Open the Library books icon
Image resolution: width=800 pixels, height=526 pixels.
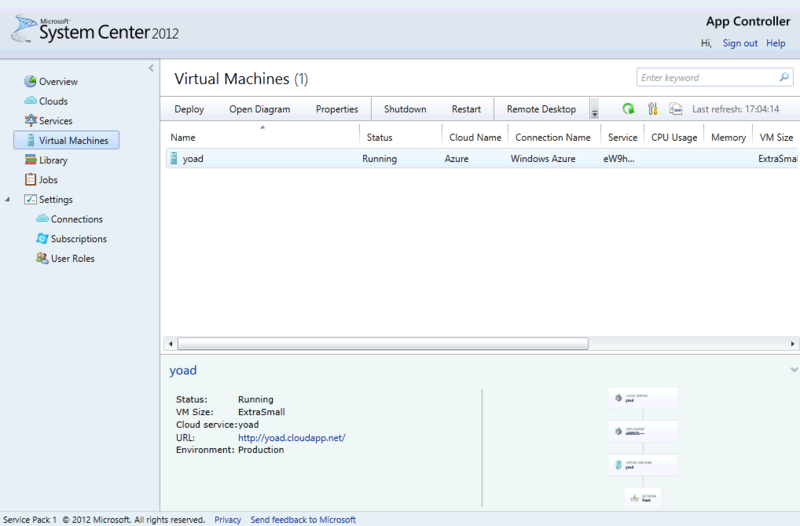pos(31,160)
